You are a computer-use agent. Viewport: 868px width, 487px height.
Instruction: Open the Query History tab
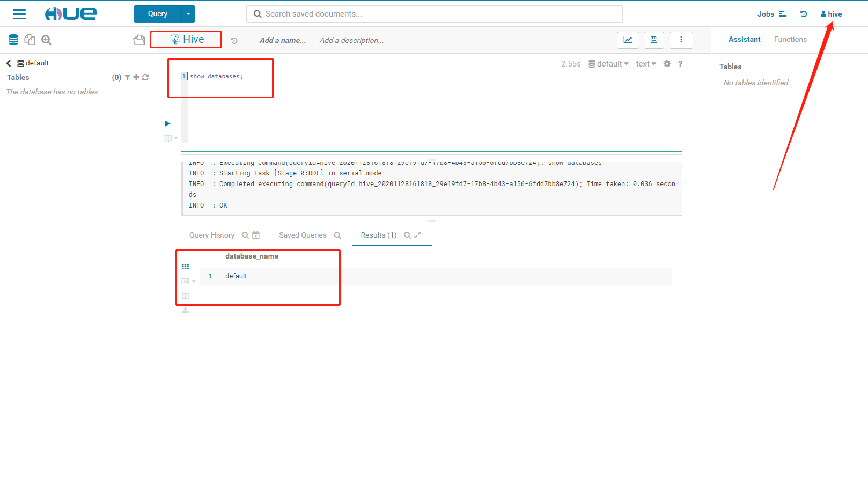click(x=212, y=235)
